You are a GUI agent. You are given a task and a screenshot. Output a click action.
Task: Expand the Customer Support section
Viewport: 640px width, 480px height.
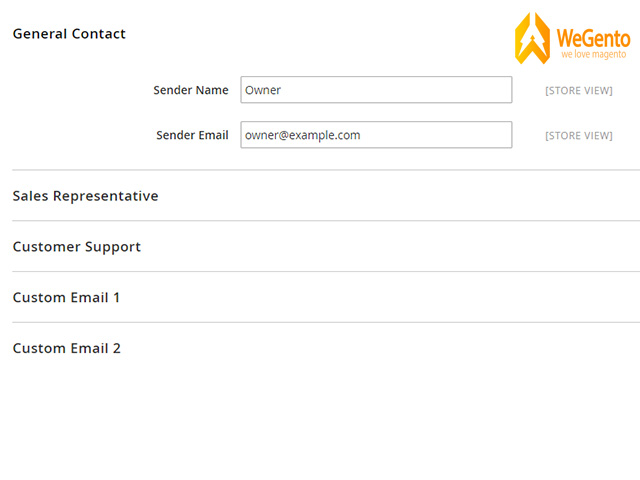[77, 247]
